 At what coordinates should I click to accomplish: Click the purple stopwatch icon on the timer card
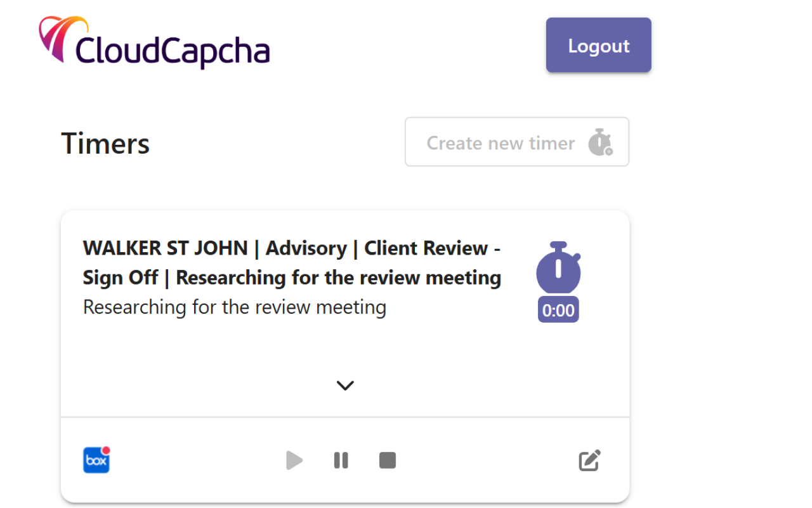click(558, 267)
